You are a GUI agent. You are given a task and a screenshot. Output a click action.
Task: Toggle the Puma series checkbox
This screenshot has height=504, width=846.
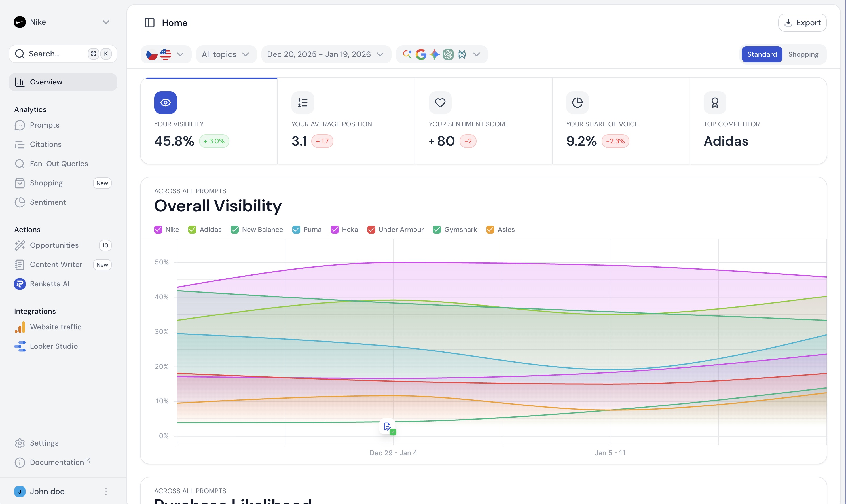pos(296,230)
